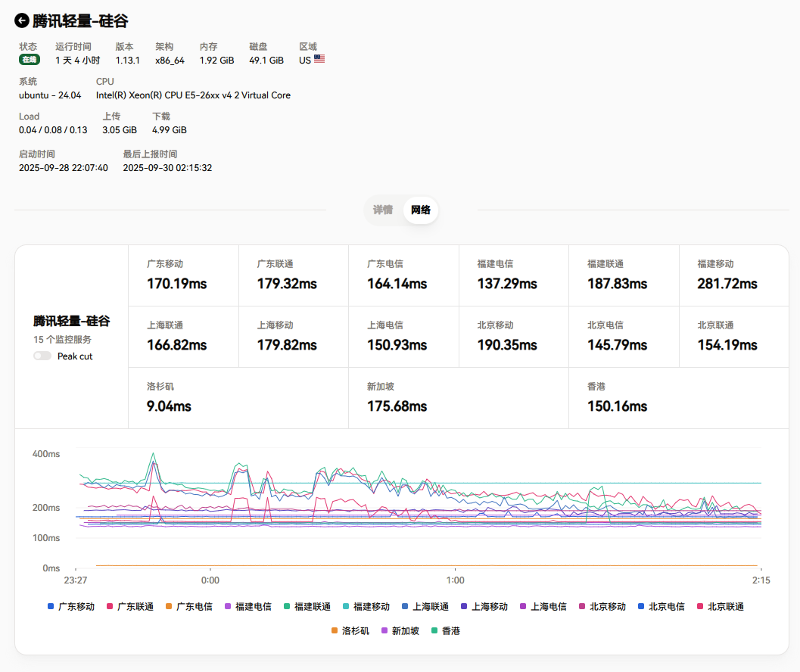Viewport: 800px width, 672px height.
Task: Click the US flag icon under 区域
Action: (319, 59)
